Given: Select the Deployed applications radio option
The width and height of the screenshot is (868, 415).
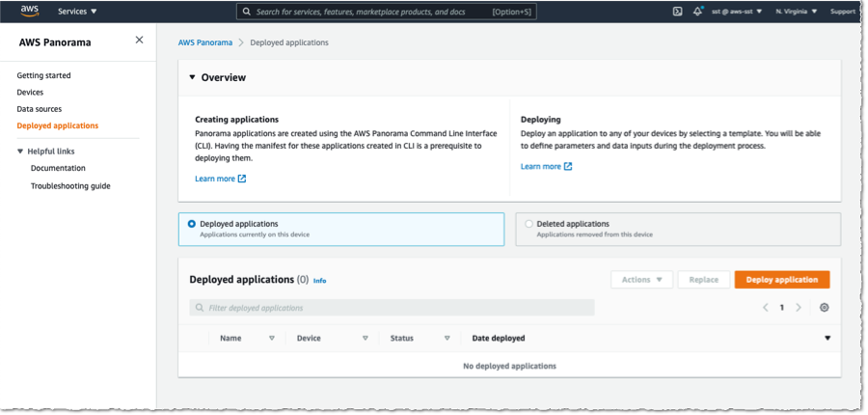Looking at the screenshot, I should pyautogui.click(x=192, y=224).
